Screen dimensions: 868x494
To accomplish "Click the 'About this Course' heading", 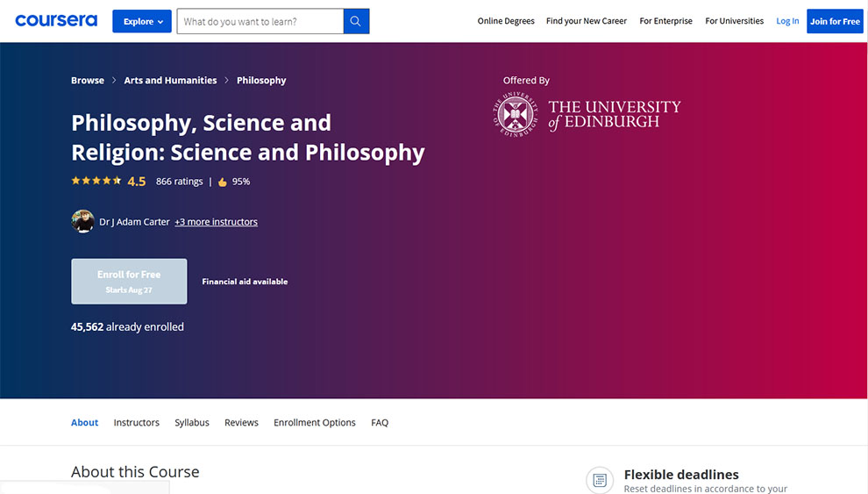I will coord(135,472).
